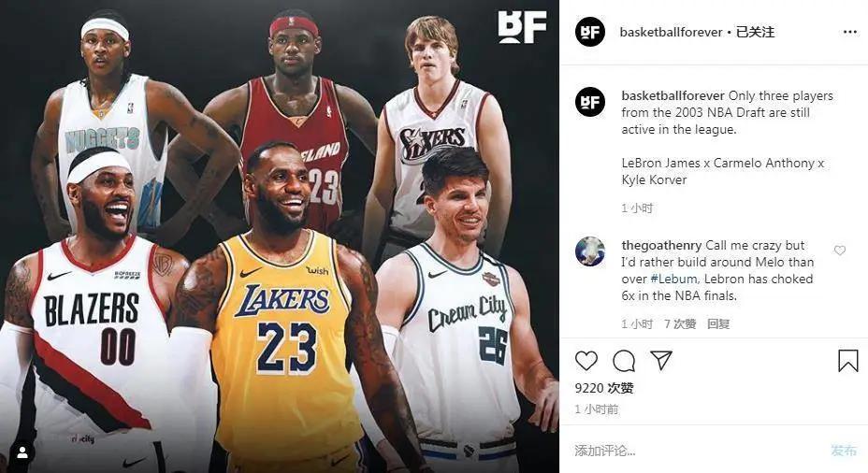View the 7 次赞 comment likes
The width and height of the screenshot is (868, 473).
click(x=680, y=324)
